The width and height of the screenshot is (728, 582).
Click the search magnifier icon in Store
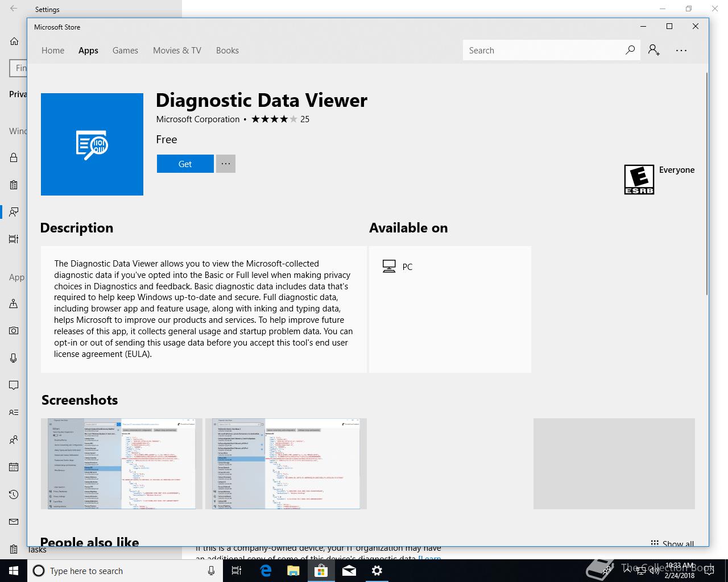[x=630, y=50]
